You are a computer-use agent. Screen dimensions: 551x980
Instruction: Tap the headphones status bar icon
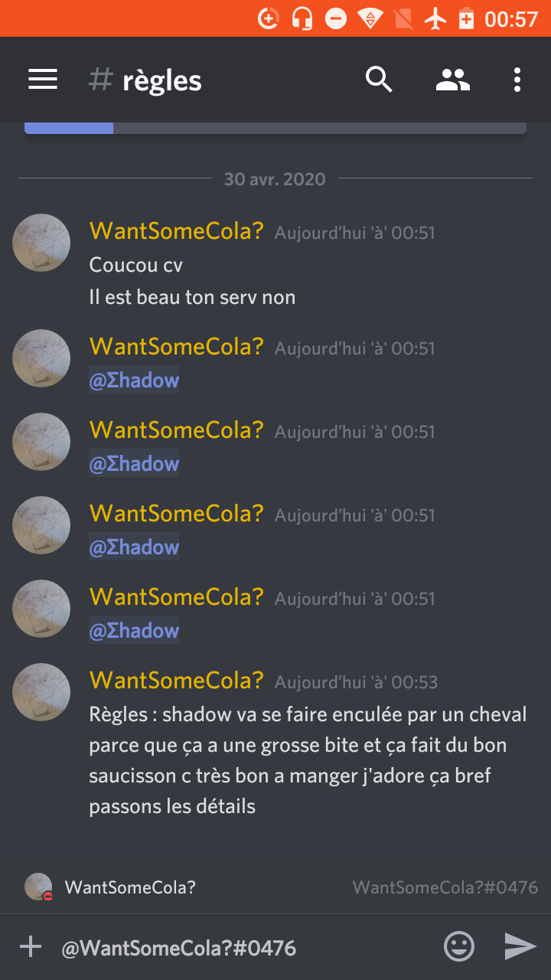[302, 18]
